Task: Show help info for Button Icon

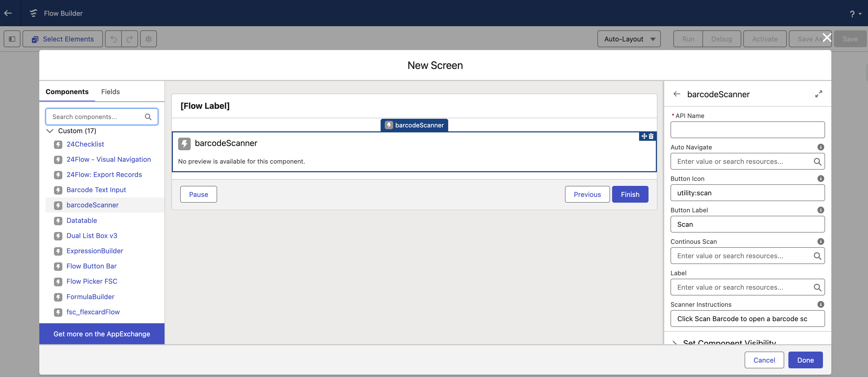Action: coord(821,178)
